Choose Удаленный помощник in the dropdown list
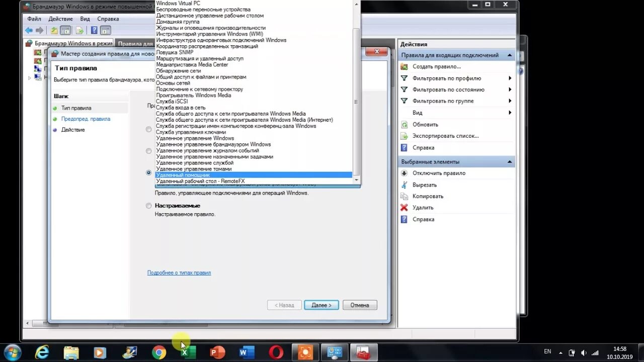 pyautogui.click(x=254, y=175)
